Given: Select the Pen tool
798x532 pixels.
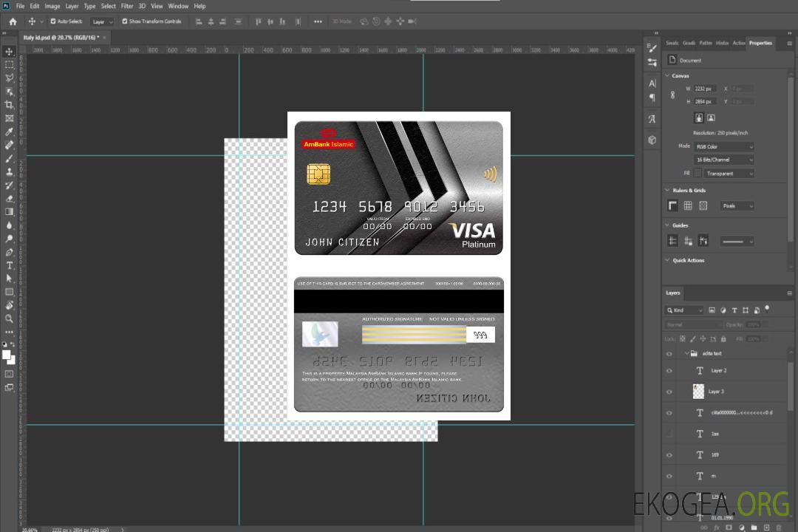Looking at the screenshot, I should [x=9, y=252].
